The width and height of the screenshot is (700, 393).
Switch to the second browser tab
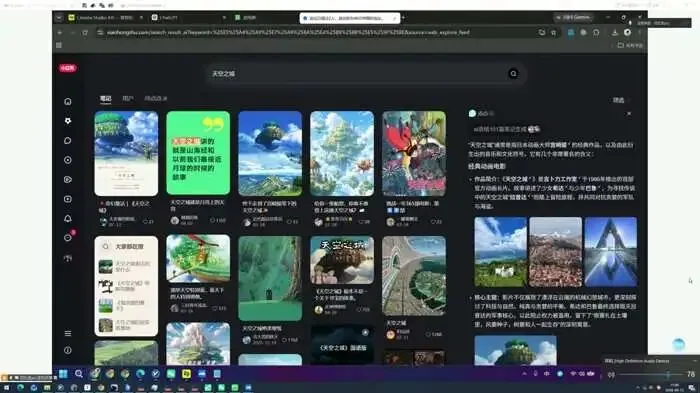[188, 17]
